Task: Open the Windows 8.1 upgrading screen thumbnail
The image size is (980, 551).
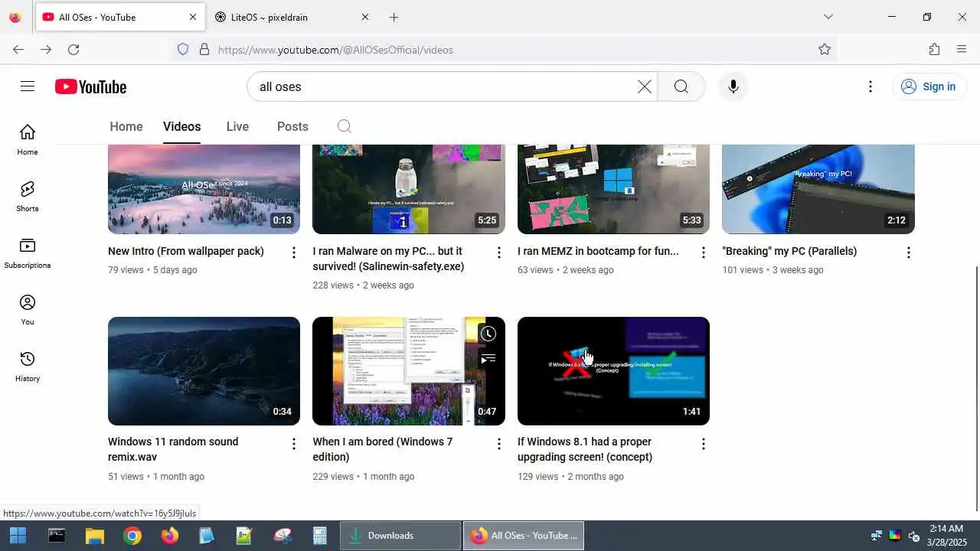Action: point(613,371)
